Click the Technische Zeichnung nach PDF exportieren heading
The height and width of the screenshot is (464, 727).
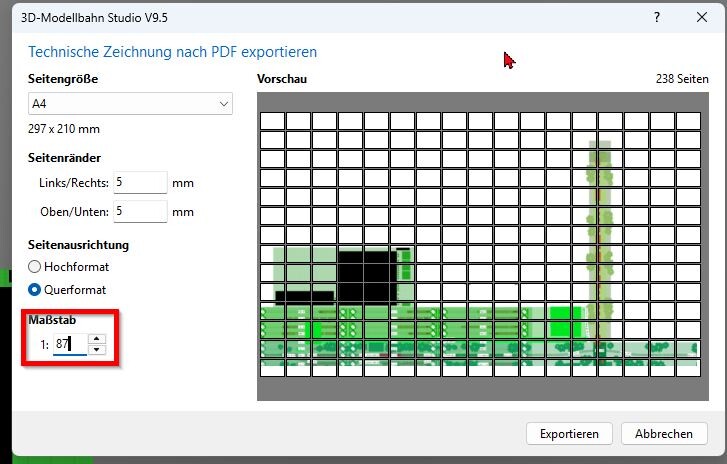click(172, 52)
